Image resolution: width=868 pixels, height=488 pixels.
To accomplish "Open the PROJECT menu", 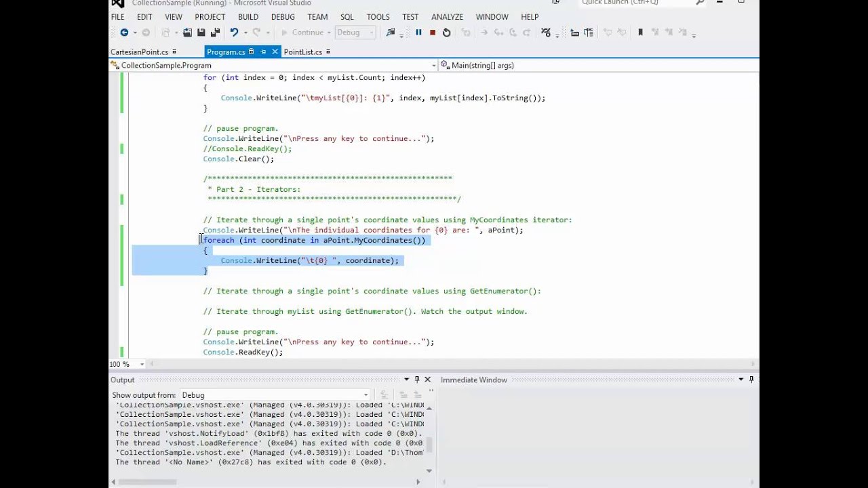I will 210,17.
